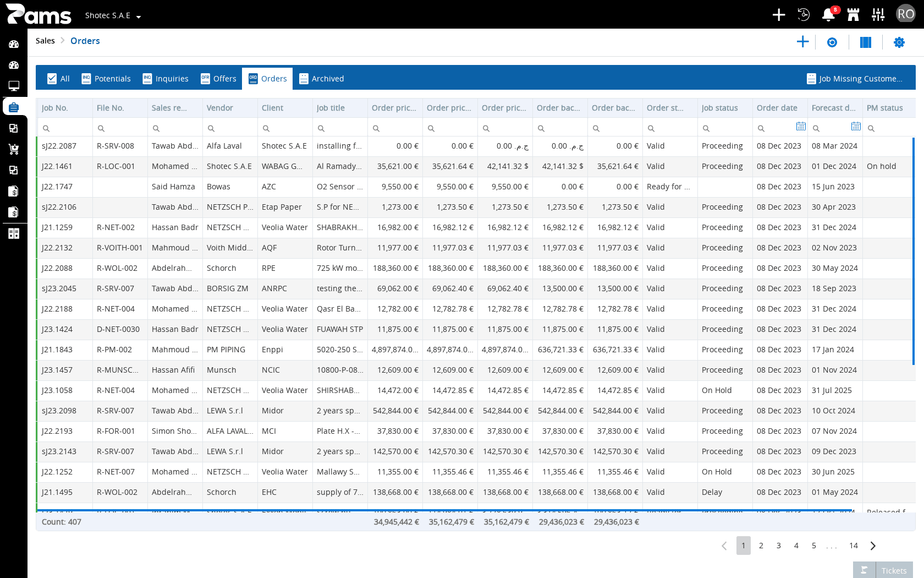
Task: Switch to the Inquiries tab
Action: click(x=166, y=79)
